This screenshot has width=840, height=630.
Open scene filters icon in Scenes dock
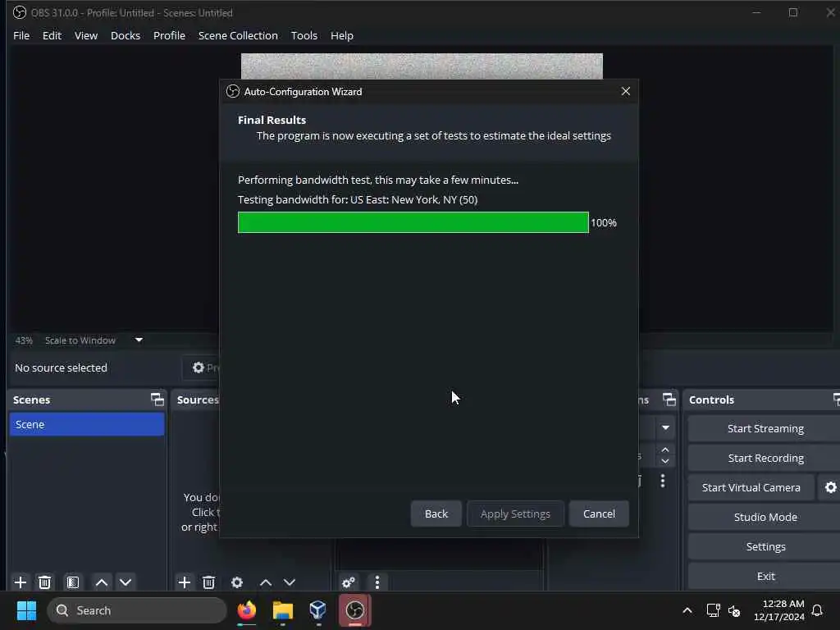pos(73,582)
